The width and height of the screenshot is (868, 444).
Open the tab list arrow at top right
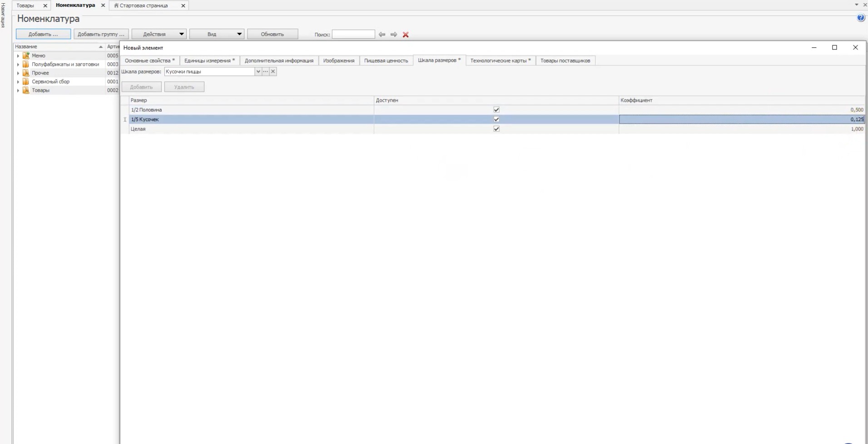(857, 5)
